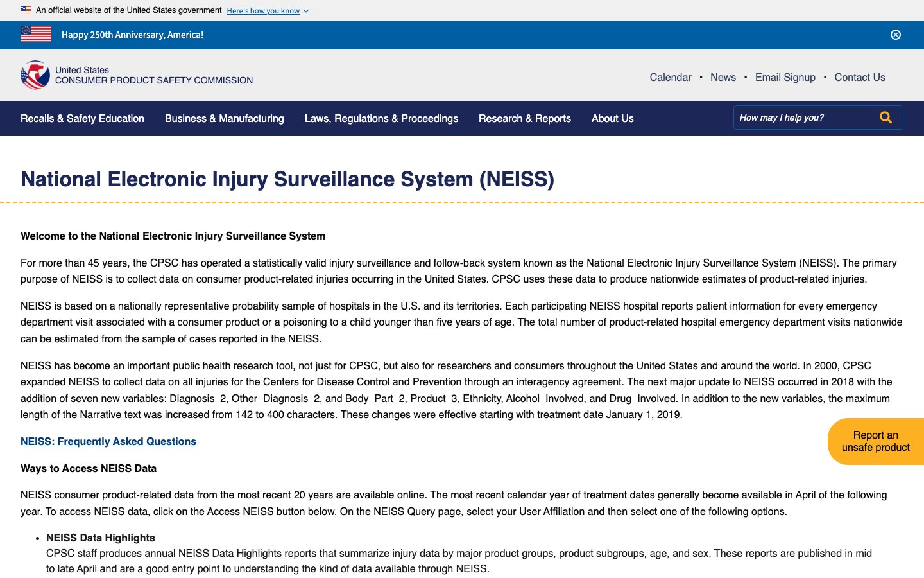Click the NEISS page main heading
Viewport: 924px width, 578px height.
287,179
